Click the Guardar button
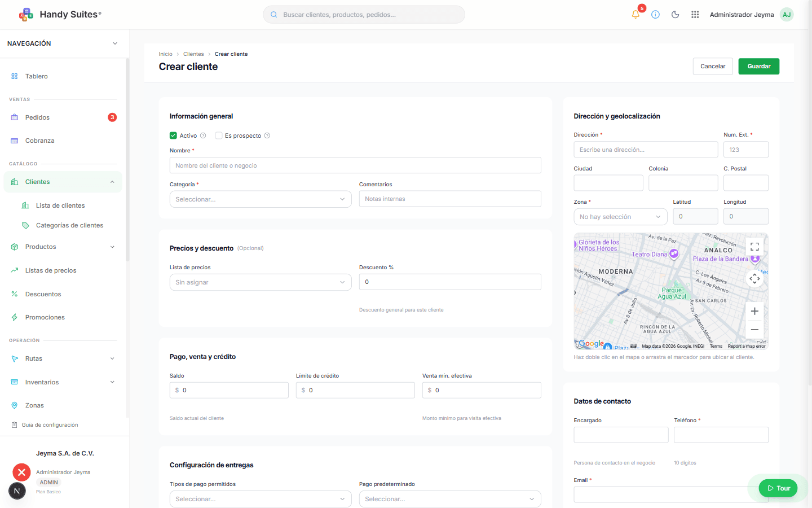Screen dimensions: 812x508 click(758, 66)
